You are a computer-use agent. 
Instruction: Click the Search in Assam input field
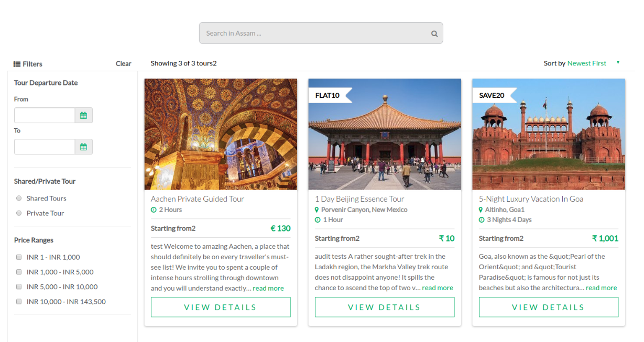click(x=314, y=34)
